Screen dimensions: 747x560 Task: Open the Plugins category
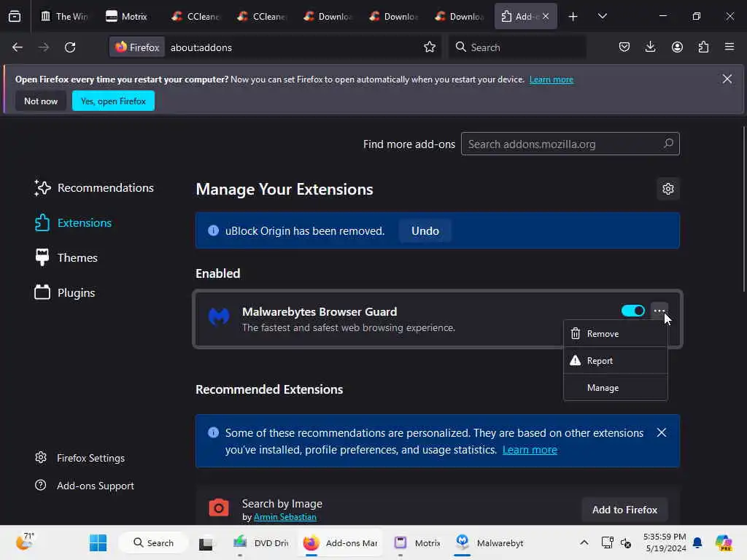click(x=64, y=293)
